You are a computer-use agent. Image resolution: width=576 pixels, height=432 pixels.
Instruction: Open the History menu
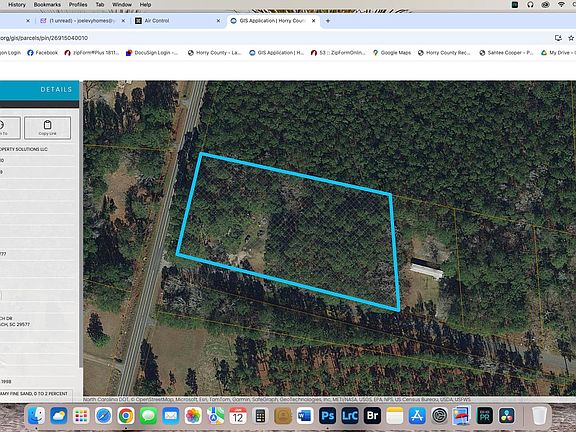(17, 5)
